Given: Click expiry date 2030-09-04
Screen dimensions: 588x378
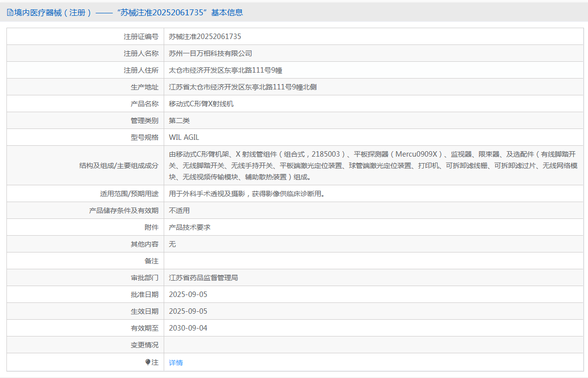Looking at the screenshot, I should 188,328.
